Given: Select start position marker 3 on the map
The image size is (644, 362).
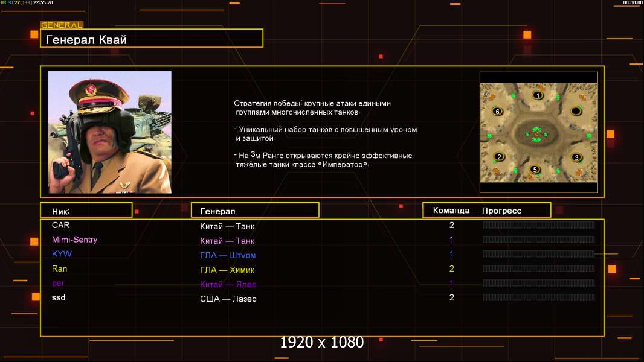Looking at the screenshot, I should 576,157.
